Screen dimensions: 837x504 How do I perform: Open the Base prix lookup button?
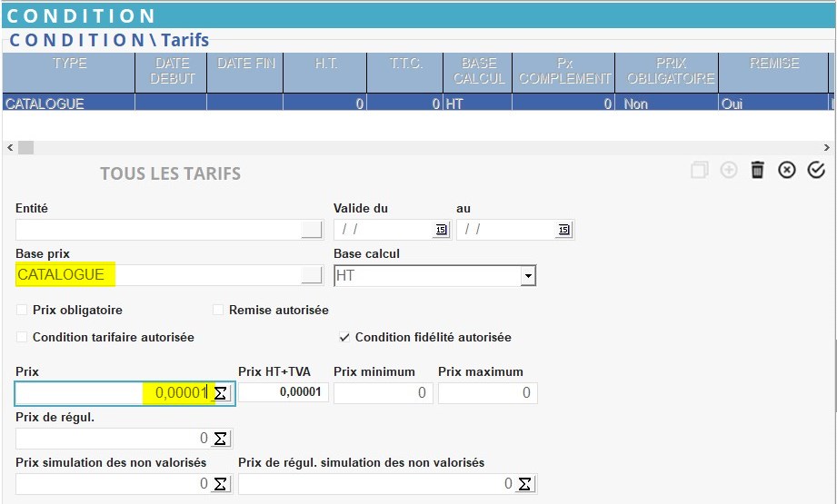pyautogui.click(x=311, y=275)
